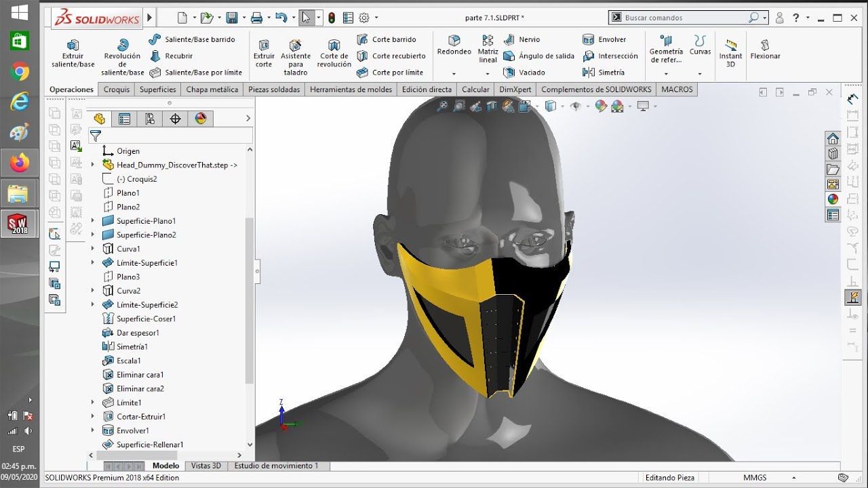
Task: Select Corte de revolución tool
Action: pyautogui.click(x=334, y=54)
